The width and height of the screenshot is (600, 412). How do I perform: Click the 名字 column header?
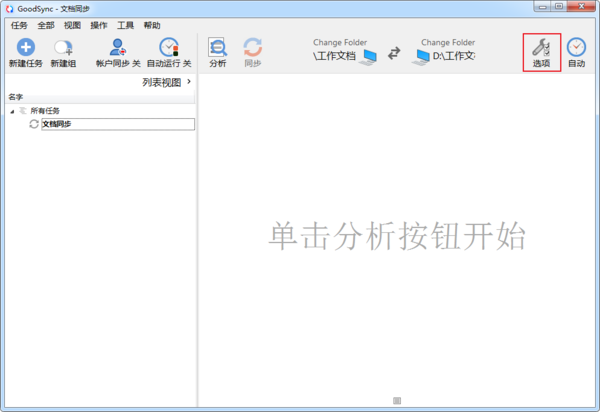tap(15, 97)
